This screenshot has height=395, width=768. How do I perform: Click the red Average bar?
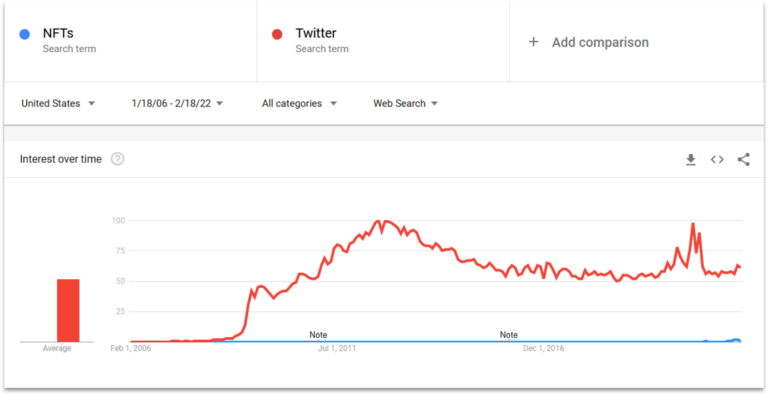pyautogui.click(x=68, y=310)
